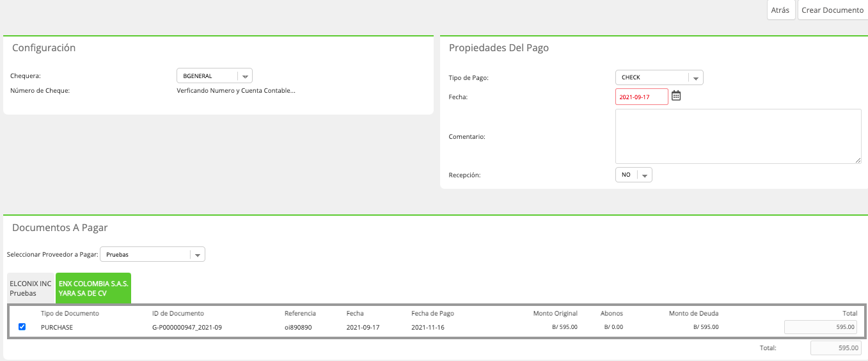Switch to the ENX COLOMBIA S.A.S. tab
This screenshot has width=868, height=361.
coord(93,288)
